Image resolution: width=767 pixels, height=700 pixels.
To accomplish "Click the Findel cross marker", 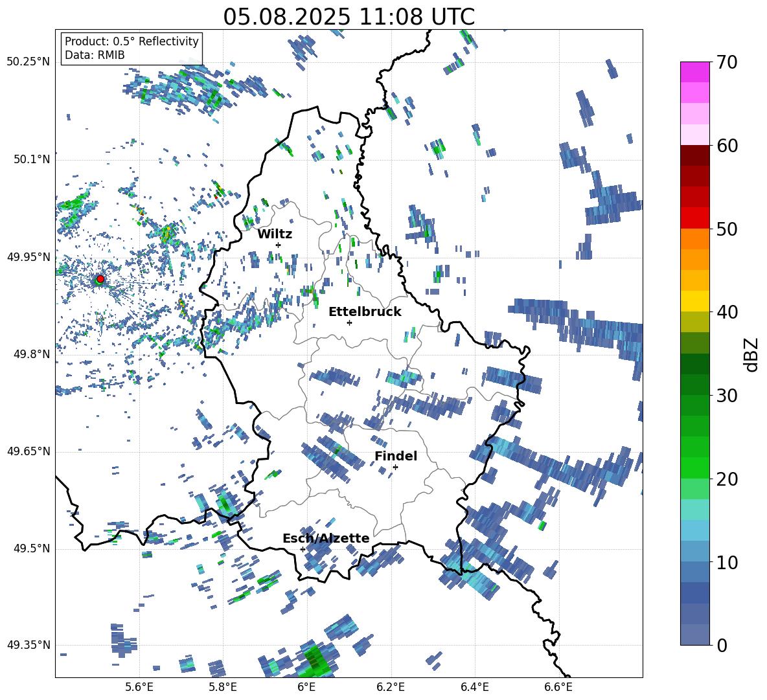I will (395, 467).
